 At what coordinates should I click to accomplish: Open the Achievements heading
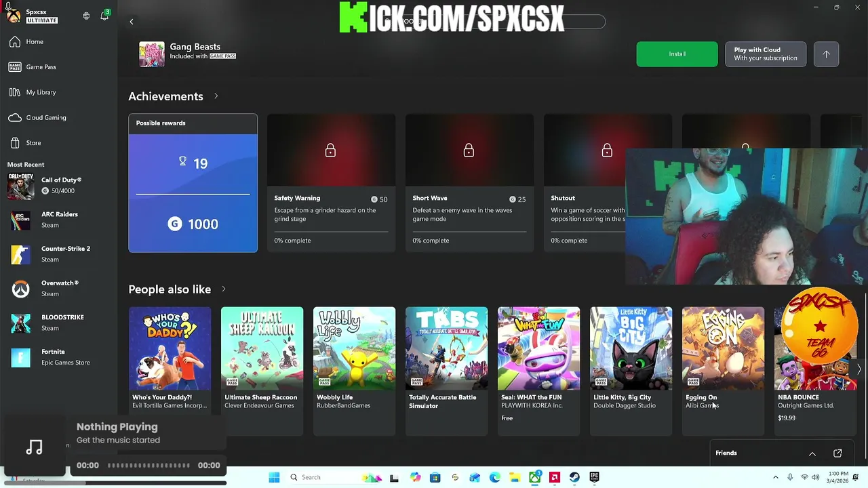pos(165,96)
